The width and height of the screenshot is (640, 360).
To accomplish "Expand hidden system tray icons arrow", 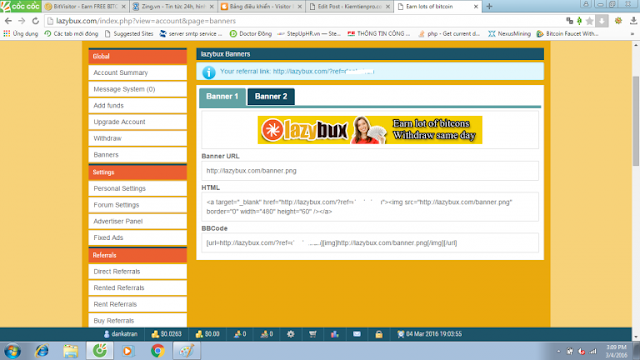I will coord(558,351).
